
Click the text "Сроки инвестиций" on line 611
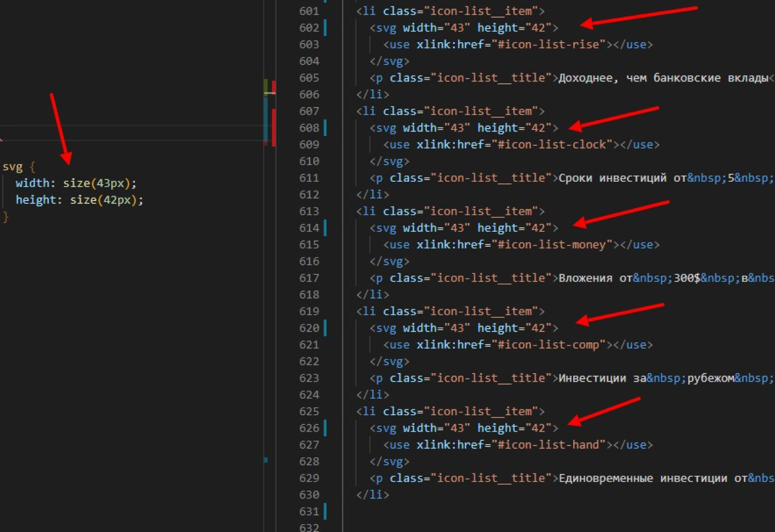(x=613, y=178)
